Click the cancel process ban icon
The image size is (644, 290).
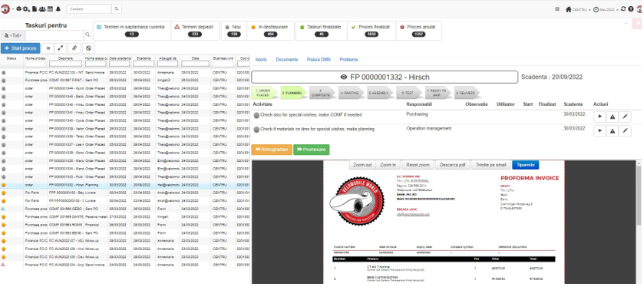click(88, 48)
